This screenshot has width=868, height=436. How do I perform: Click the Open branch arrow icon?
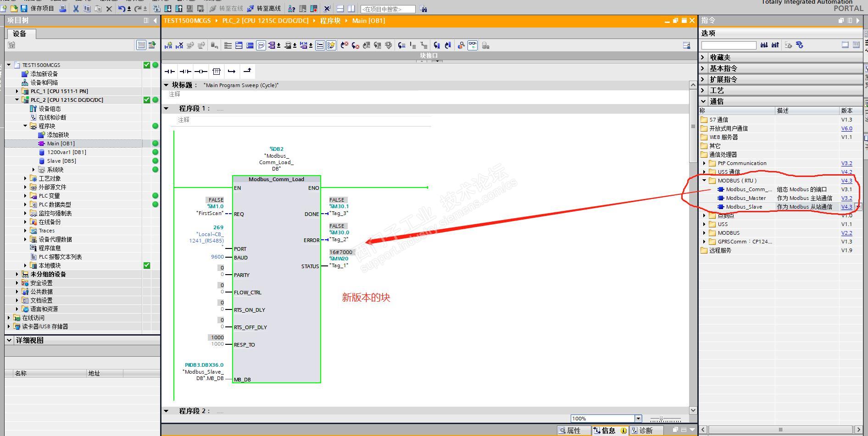tap(232, 71)
